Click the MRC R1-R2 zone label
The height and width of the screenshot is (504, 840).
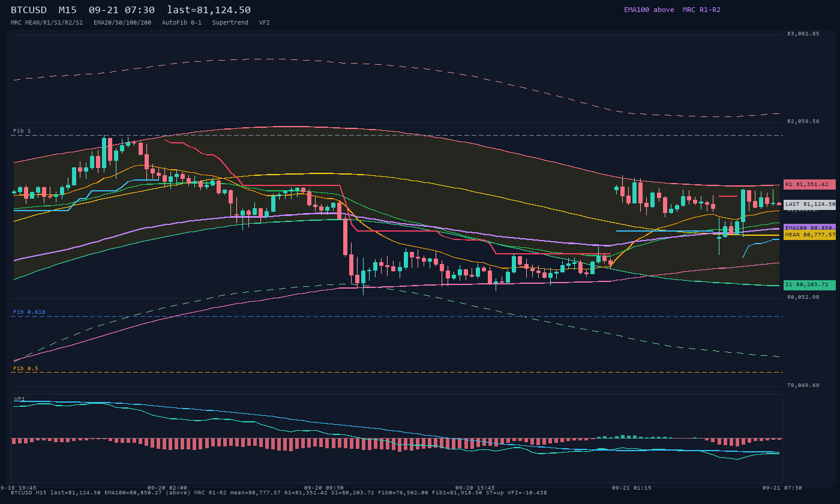click(x=701, y=10)
